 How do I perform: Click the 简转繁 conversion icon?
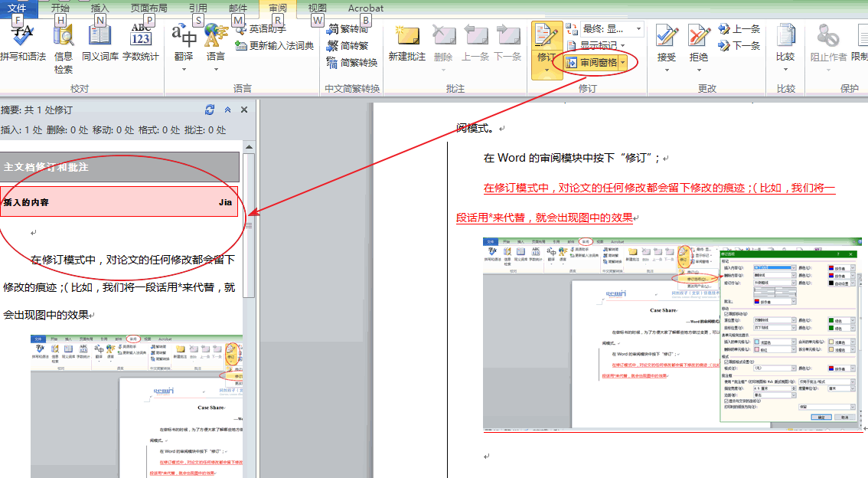coord(352,46)
